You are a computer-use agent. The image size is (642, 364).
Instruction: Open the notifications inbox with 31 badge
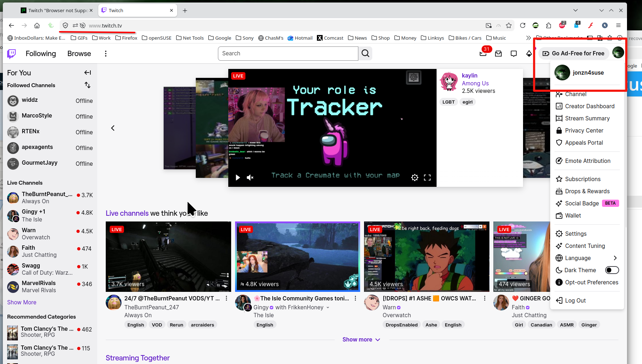(x=483, y=54)
